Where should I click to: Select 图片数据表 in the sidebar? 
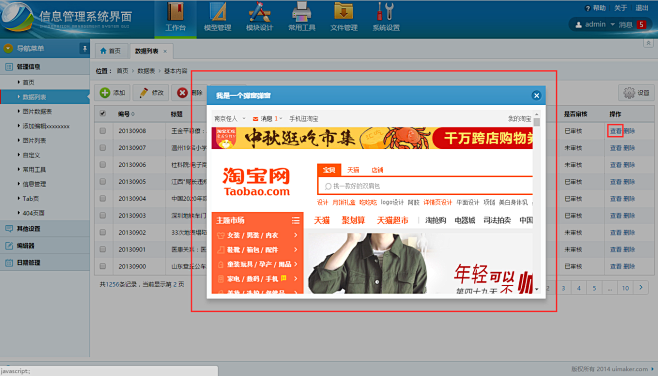(x=37, y=112)
